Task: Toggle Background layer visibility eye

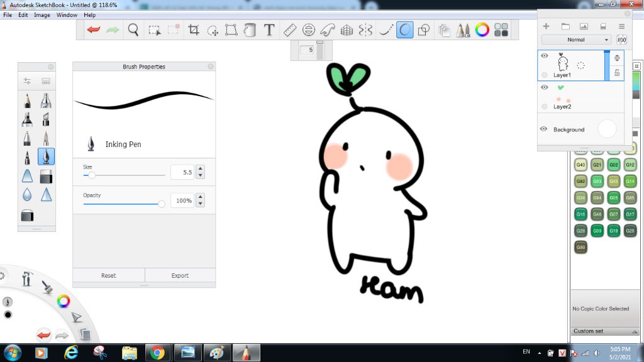Action: pos(544,129)
